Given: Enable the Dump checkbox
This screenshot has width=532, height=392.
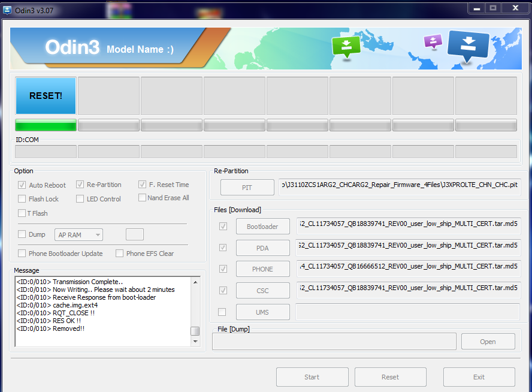Looking at the screenshot, I should point(22,234).
